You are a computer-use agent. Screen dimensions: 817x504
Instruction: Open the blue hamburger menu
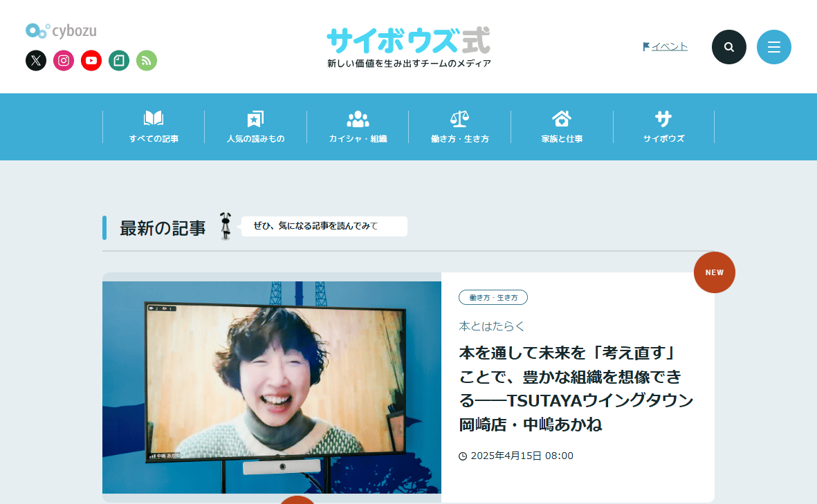coord(774,47)
